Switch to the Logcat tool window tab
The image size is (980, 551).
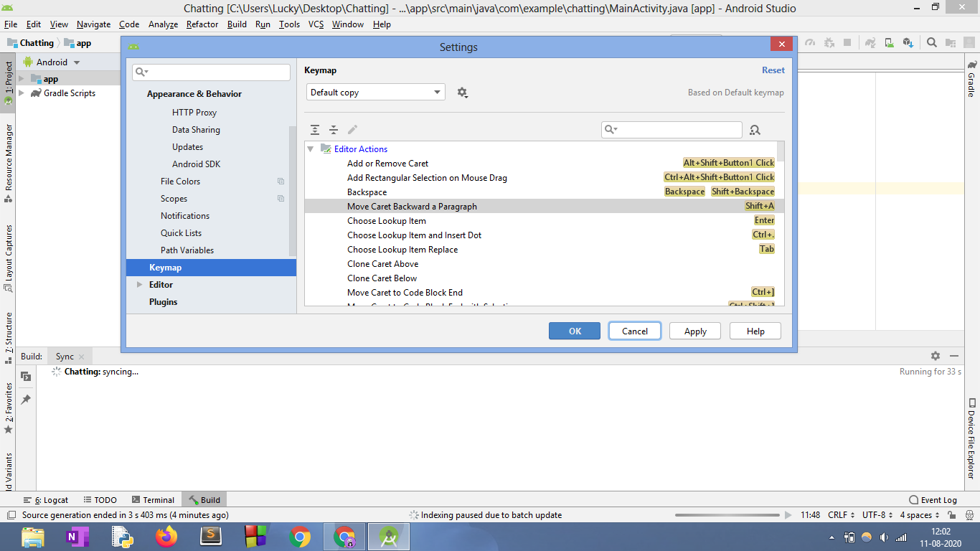pyautogui.click(x=46, y=500)
